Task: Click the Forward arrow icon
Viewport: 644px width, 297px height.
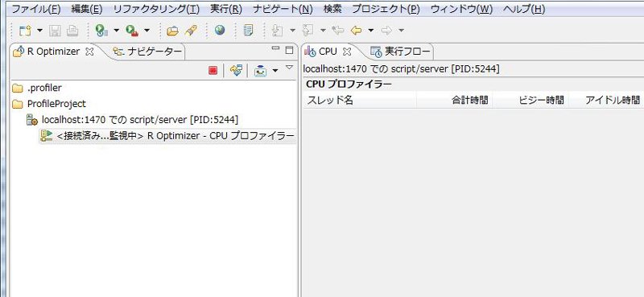Action: coord(386,30)
